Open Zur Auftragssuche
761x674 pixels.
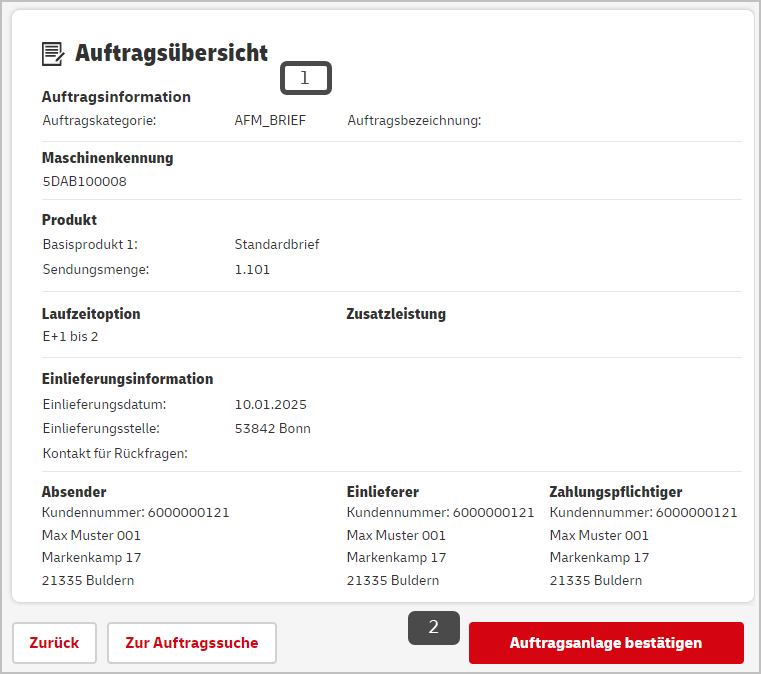pyautogui.click(x=192, y=643)
